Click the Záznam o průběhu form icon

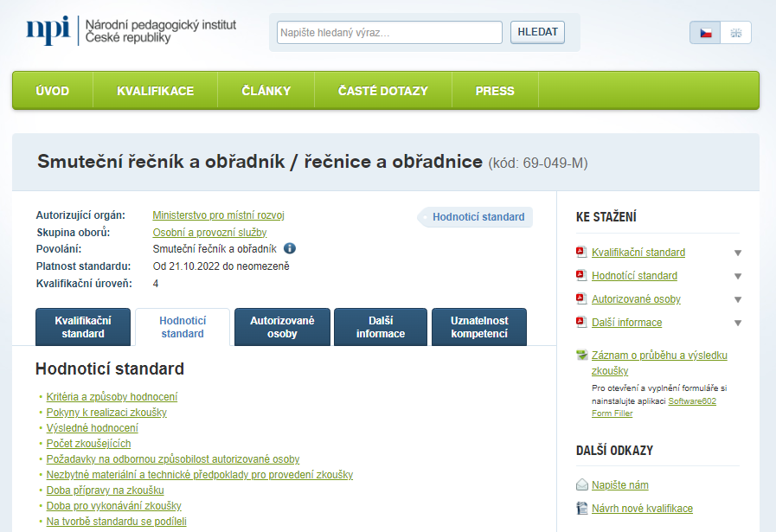[x=582, y=356]
